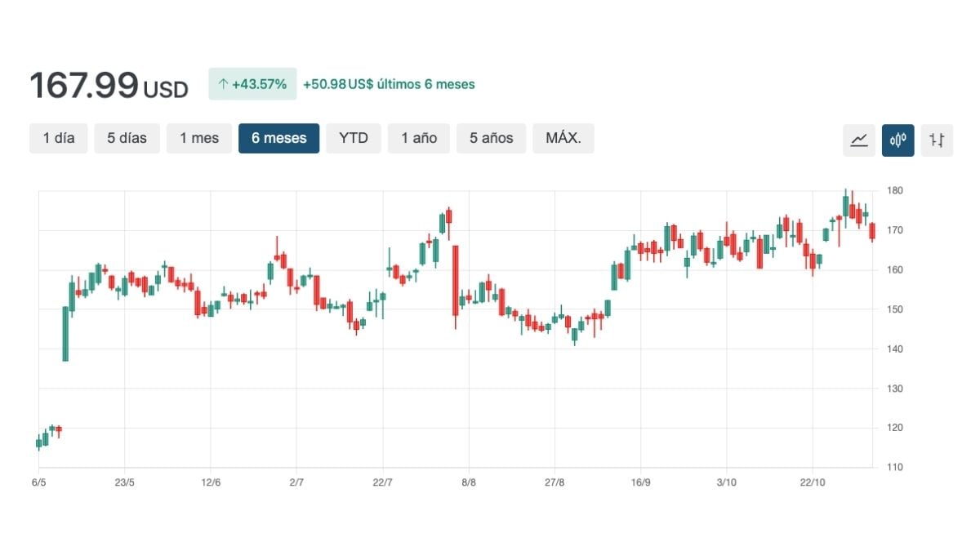Select 1 año time range
This screenshot has width=980, height=551.
point(418,138)
